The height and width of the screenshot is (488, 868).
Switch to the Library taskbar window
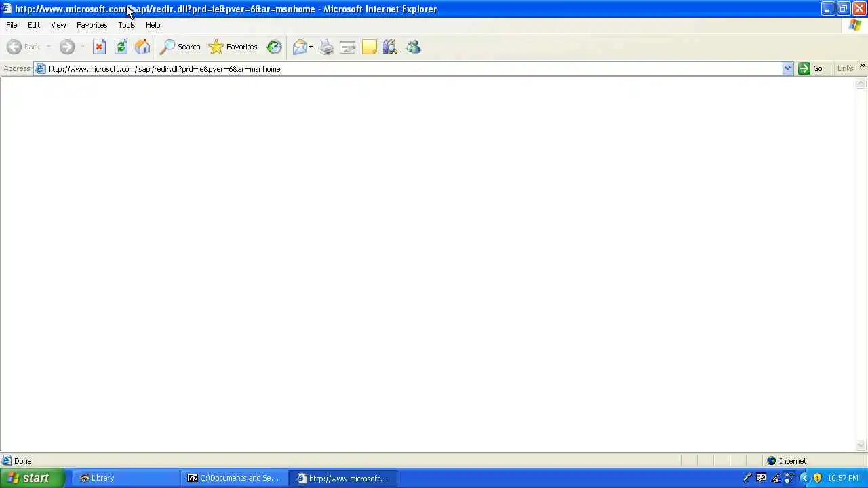coord(125,478)
